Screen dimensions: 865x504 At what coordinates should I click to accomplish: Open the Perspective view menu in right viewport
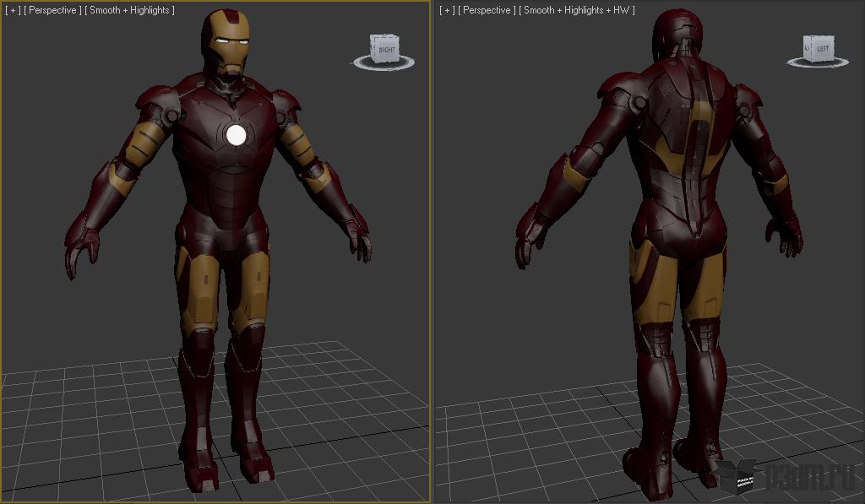click(487, 10)
